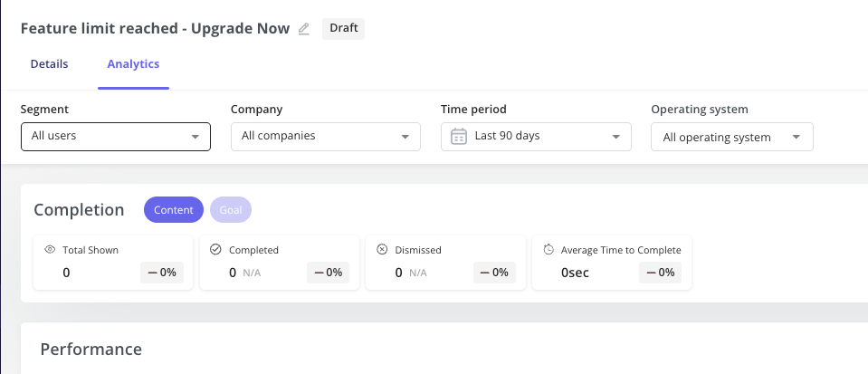The width and height of the screenshot is (868, 374).
Task: Click the 0% badge in Total Shown card
Action: [x=162, y=272]
